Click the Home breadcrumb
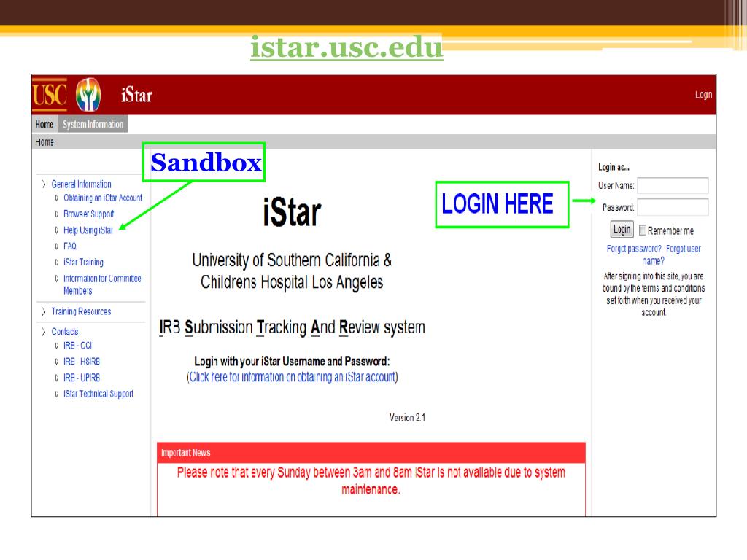Screen dimensions: 747x560 [x=44, y=142]
